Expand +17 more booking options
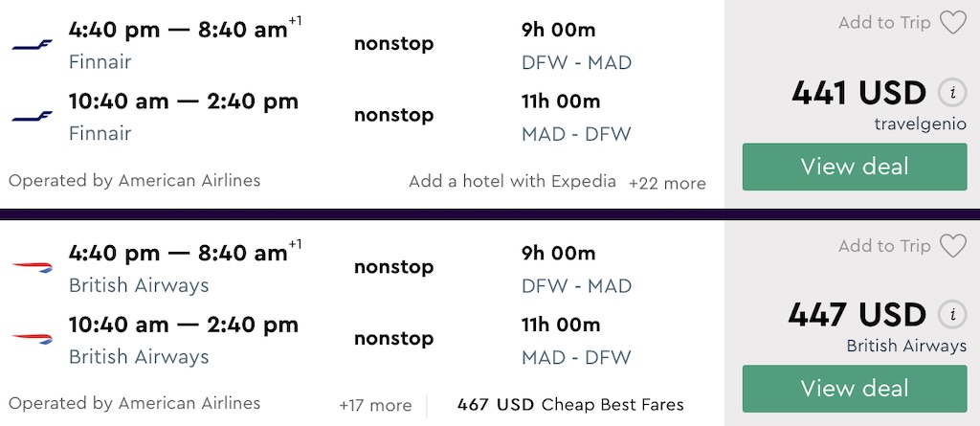This screenshot has height=426, width=980. pos(375,405)
